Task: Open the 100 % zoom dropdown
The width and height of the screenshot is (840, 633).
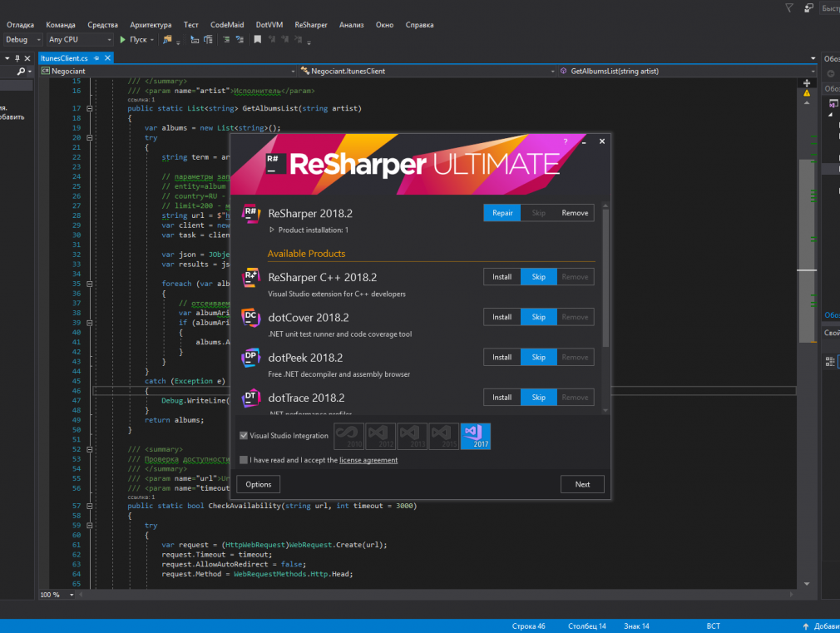Action: click(x=72, y=595)
